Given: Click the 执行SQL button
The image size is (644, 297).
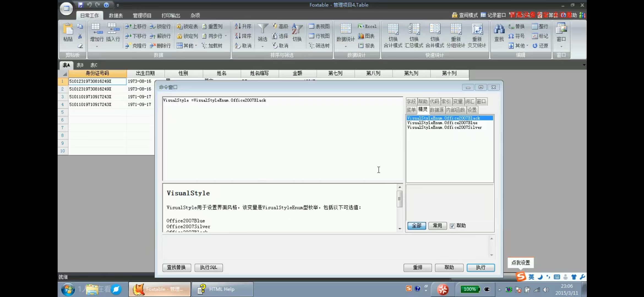Looking at the screenshot, I should [209, 267].
